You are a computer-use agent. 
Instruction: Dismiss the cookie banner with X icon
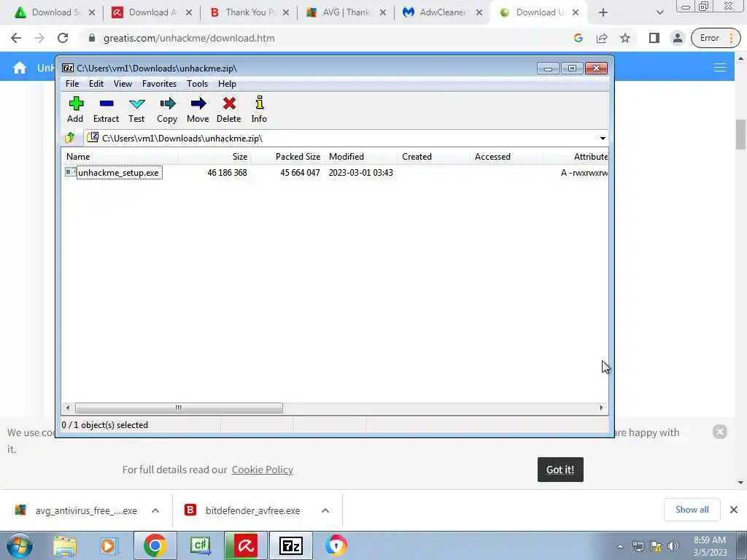[x=720, y=432]
